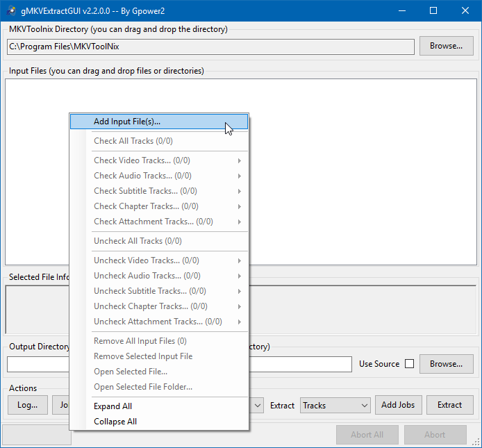This screenshot has height=448, width=482.
Task: Open Check Chapter Tracks submenu
Action: (159, 206)
